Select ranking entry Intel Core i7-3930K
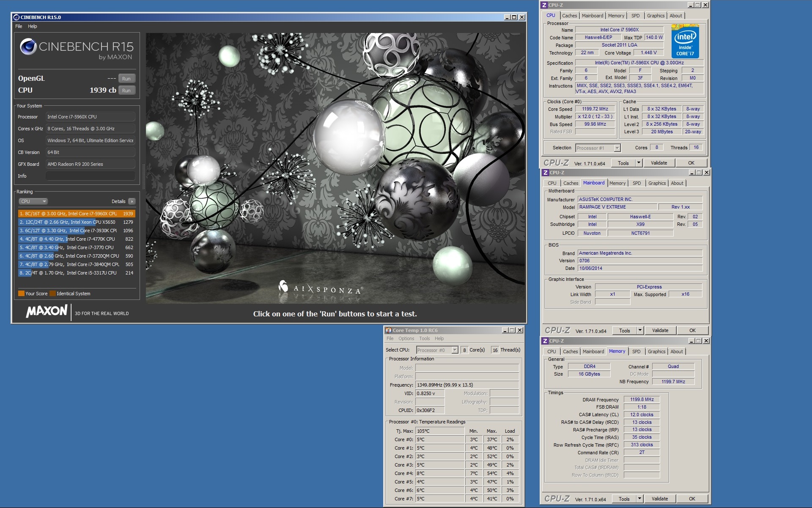 [77, 231]
